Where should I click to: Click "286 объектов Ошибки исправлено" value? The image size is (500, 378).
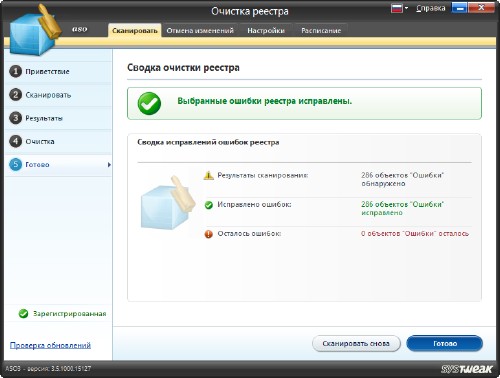pyautogui.click(x=402, y=208)
